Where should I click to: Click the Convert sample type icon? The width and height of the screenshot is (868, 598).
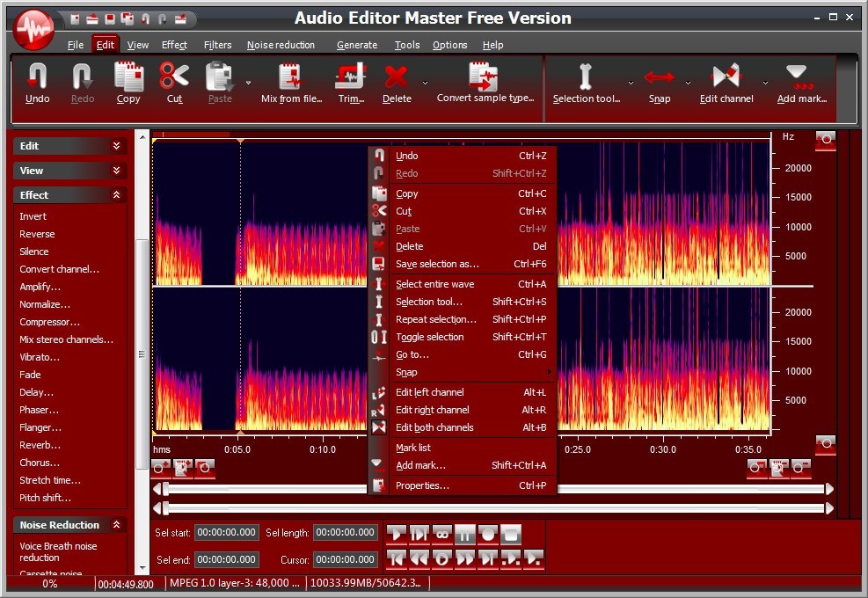tap(482, 79)
